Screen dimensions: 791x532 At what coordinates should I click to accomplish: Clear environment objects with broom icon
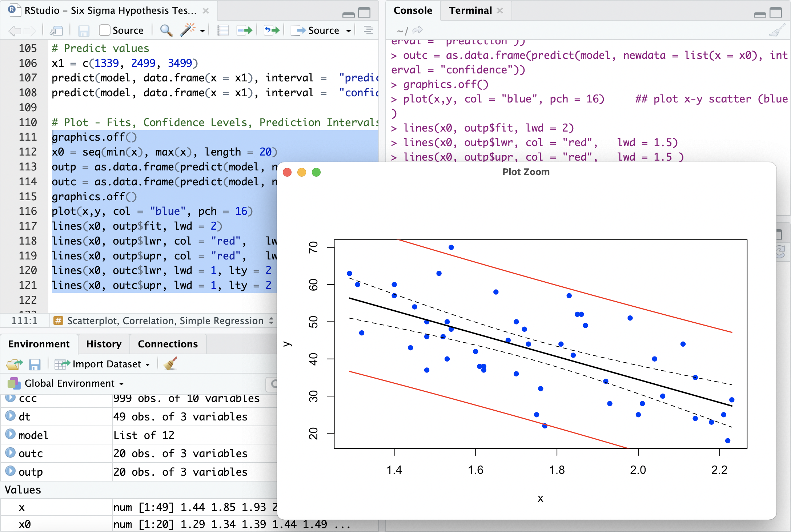pos(170,364)
